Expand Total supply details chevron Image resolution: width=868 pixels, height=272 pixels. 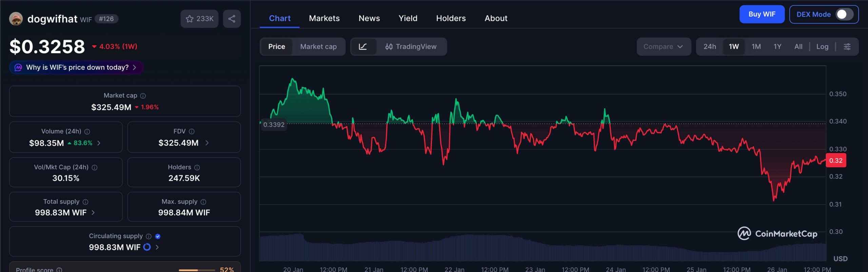(93, 213)
